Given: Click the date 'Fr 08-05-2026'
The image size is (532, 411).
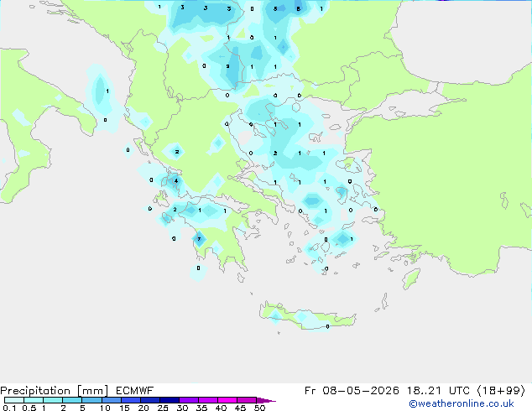Looking at the screenshot, I should pos(352,391).
